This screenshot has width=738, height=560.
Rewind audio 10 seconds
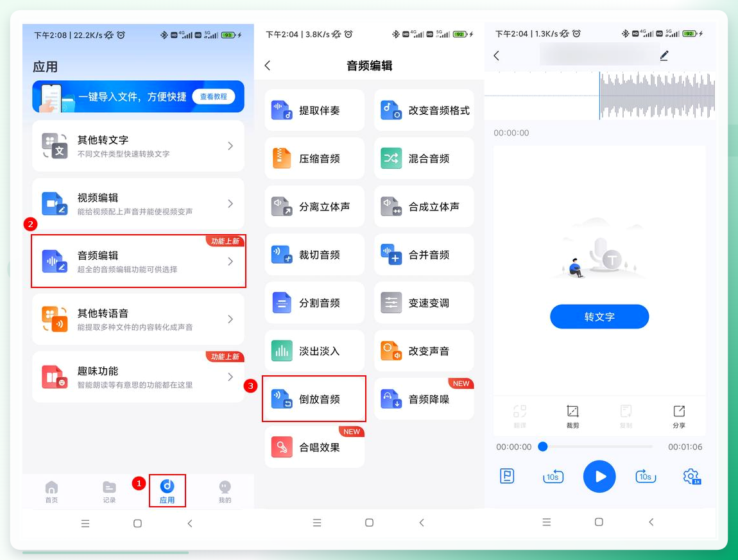(x=553, y=476)
